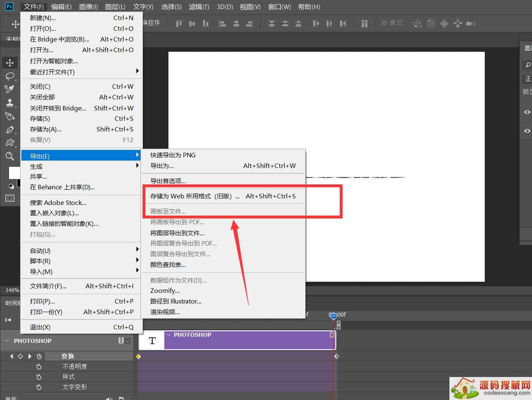The width and height of the screenshot is (532, 400).
Task: Distribute vertical centers icon
Action: (x=285, y=24)
